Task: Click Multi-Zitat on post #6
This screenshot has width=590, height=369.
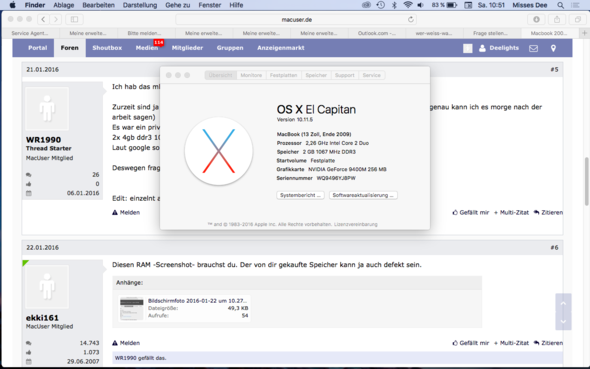Action: point(511,343)
